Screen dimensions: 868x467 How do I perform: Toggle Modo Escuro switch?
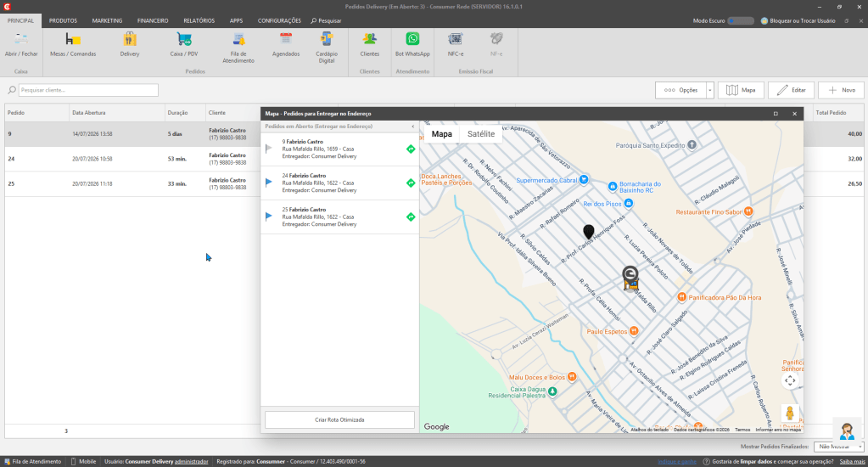741,20
